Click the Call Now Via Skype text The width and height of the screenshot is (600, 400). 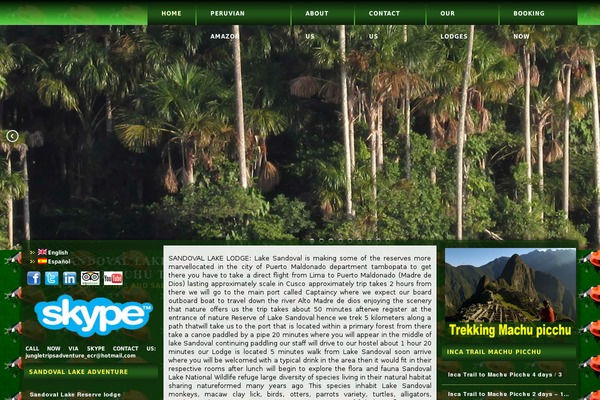pos(91,349)
